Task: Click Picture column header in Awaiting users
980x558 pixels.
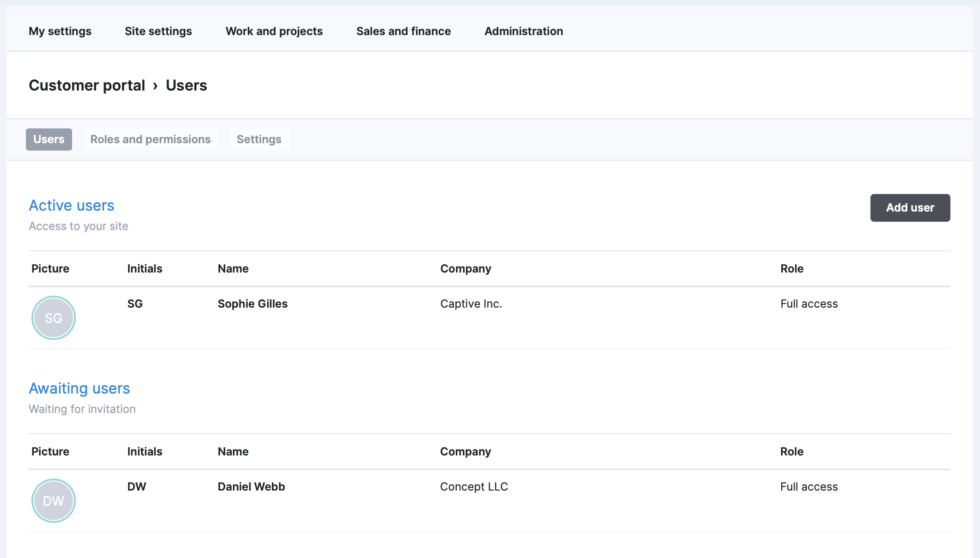Action: tap(50, 451)
